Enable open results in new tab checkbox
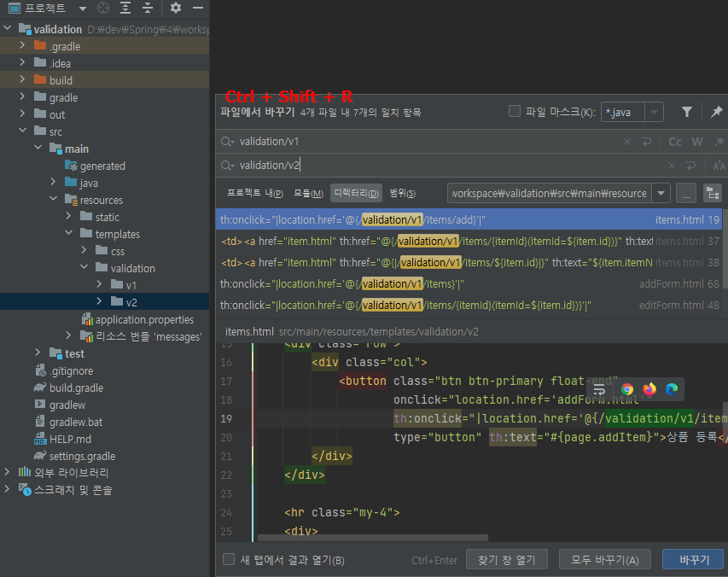The width and height of the screenshot is (728, 577). point(229,559)
